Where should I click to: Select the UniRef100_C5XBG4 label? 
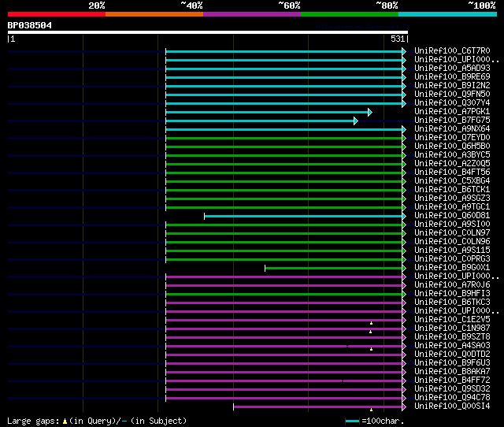(452, 181)
